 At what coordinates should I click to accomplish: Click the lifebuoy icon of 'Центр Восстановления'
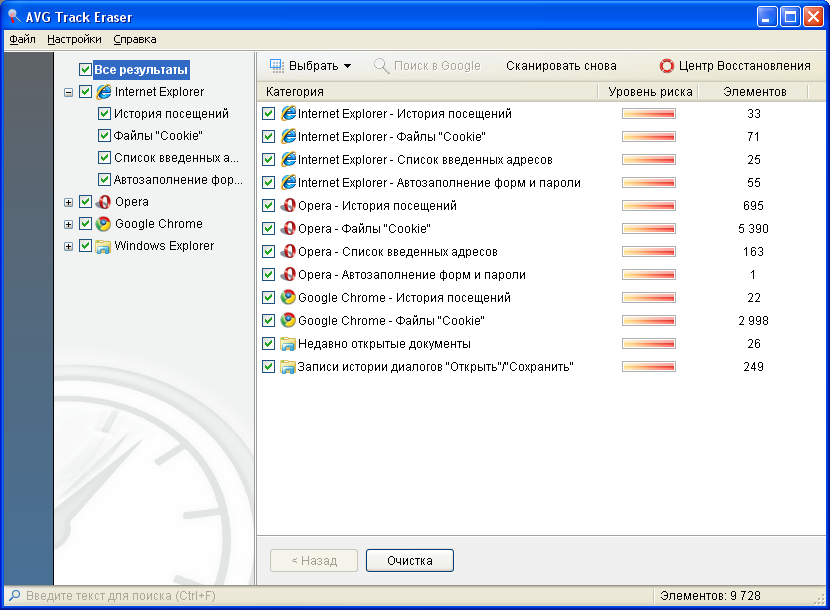click(x=666, y=66)
